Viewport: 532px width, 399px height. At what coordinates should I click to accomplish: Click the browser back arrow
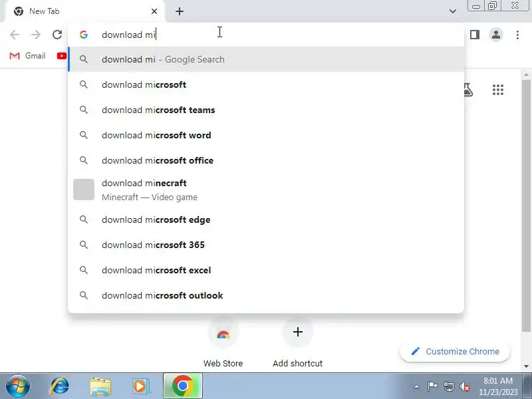tap(15, 35)
